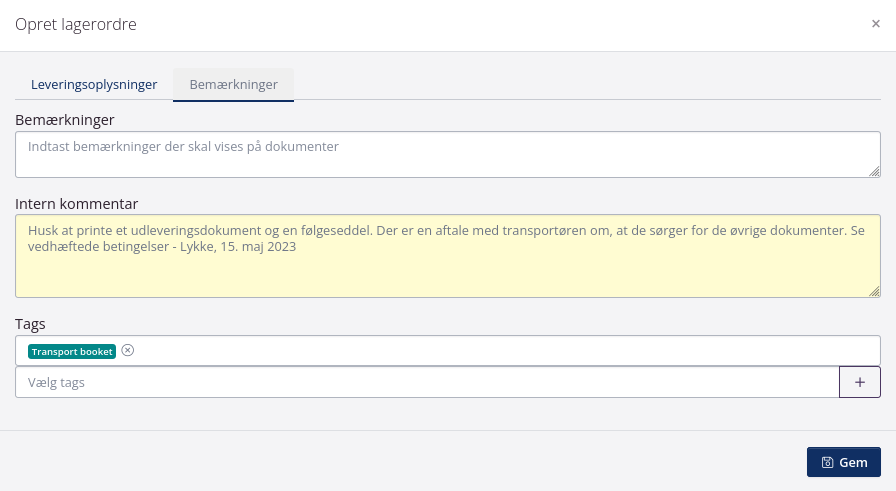Image resolution: width=896 pixels, height=491 pixels.
Task: Place cursor after 'Lykke, 15. maj 2023'
Action: tap(297, 247)
